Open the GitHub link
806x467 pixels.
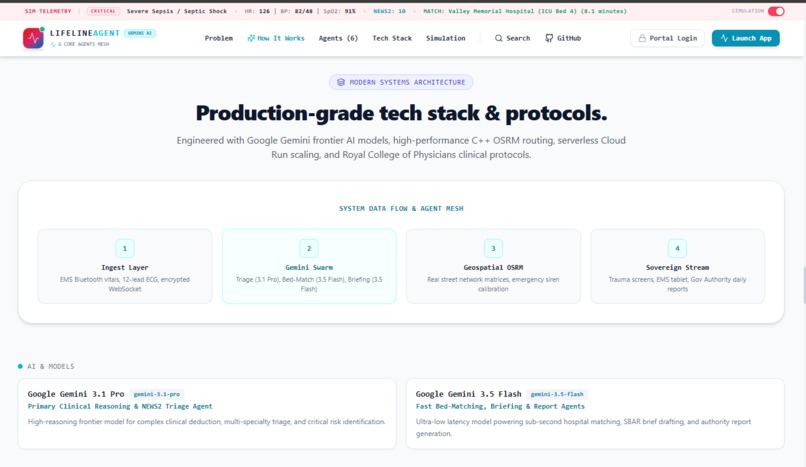[563, 38]
